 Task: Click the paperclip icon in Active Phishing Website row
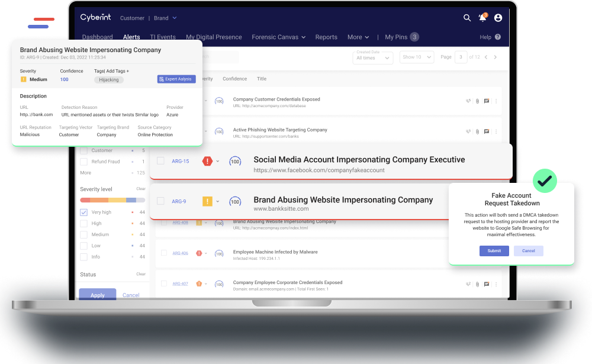[478, 132]
